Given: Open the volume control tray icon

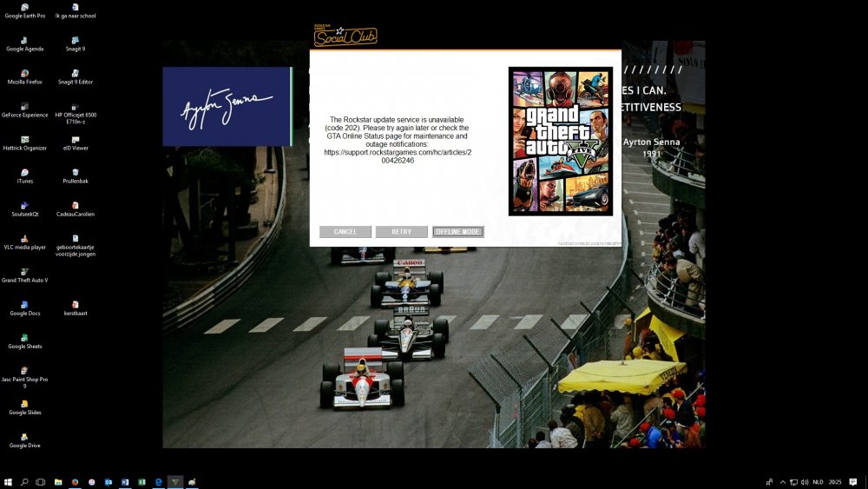Looking at the screenshot, I should tap(805, 482).
